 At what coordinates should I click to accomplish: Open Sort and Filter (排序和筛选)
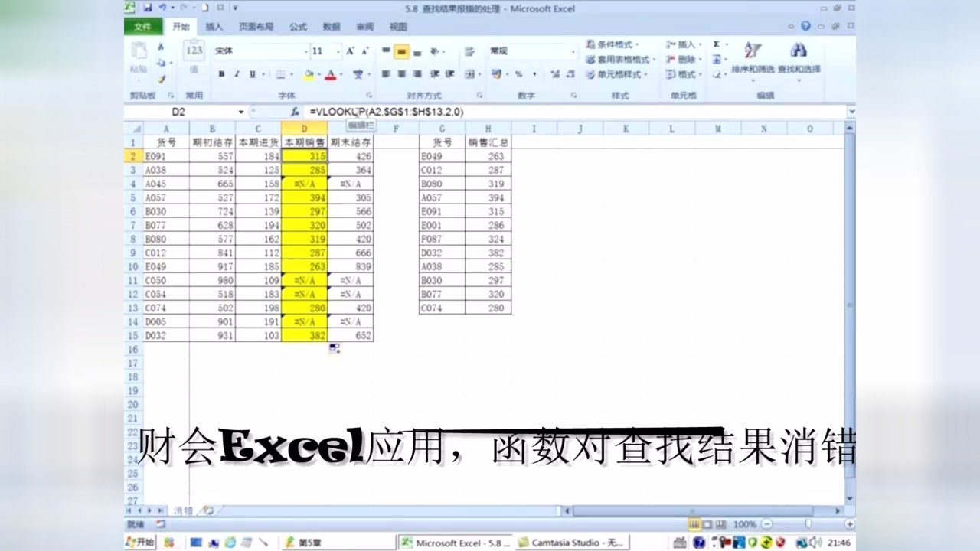tap(753, 60)
